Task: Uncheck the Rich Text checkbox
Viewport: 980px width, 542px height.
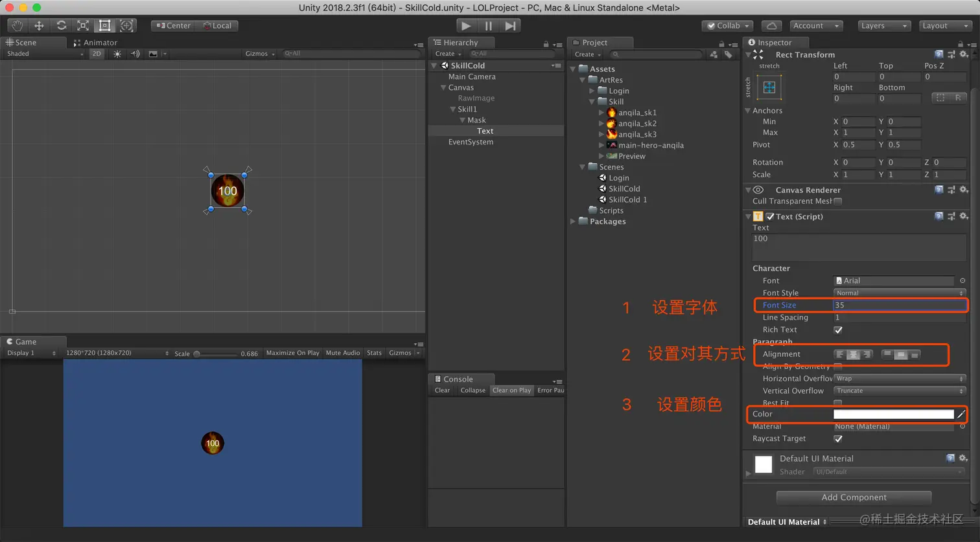Action: [838, 330]
